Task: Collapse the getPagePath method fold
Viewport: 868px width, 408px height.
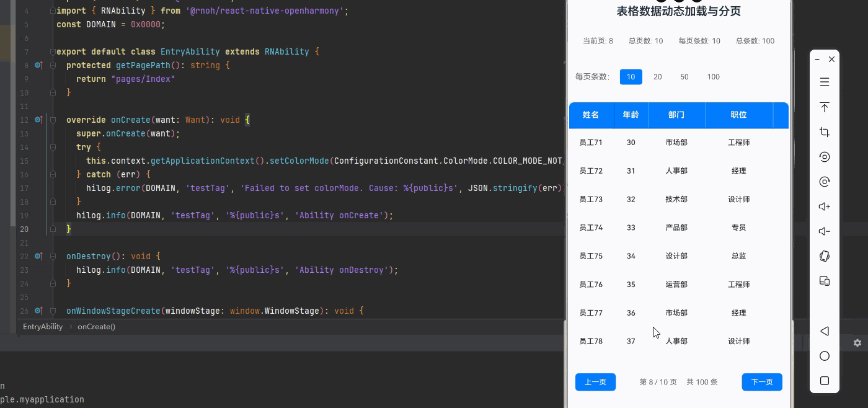Action: (x=53, y=65)
